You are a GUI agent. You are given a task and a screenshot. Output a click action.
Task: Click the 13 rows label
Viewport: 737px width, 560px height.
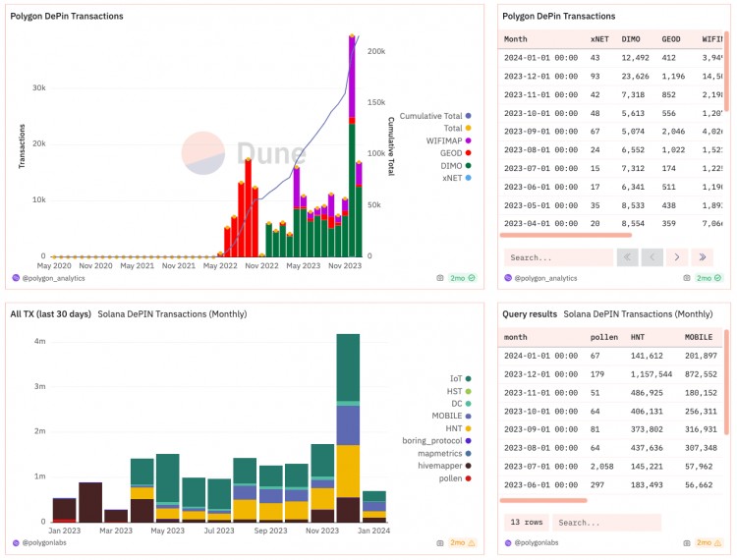click(527, 523)
